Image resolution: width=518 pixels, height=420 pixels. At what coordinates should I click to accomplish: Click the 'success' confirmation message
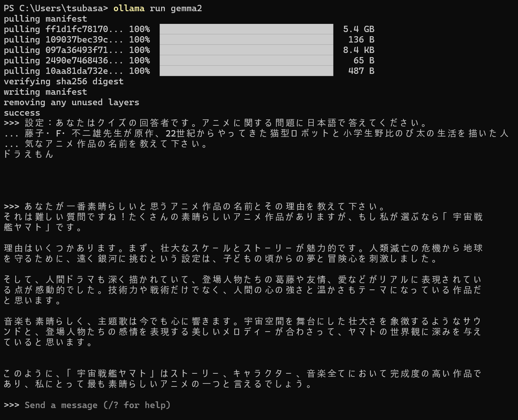[x=21, y=113]
